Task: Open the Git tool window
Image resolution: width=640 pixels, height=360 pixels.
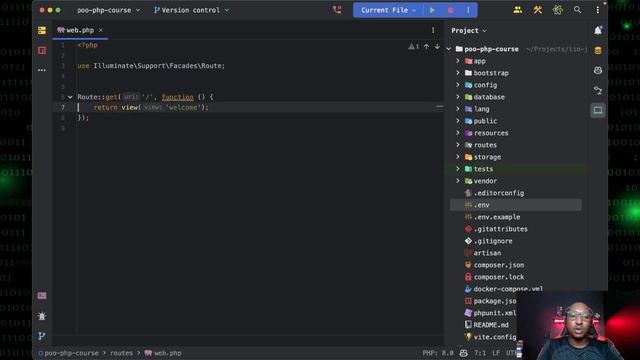Action: [42, 336]
